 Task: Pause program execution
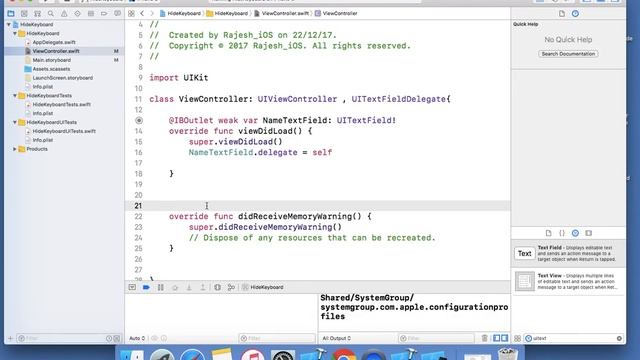click(160, 287)
